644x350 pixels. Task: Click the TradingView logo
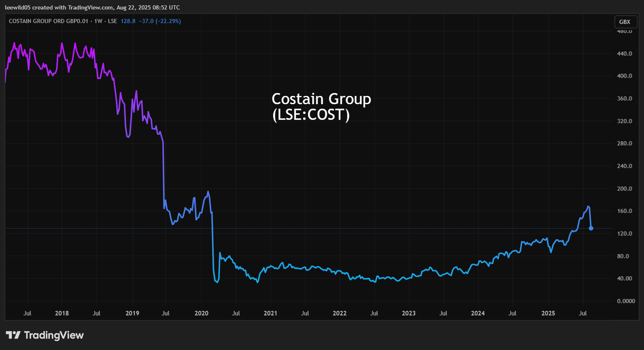coord(45,335)
